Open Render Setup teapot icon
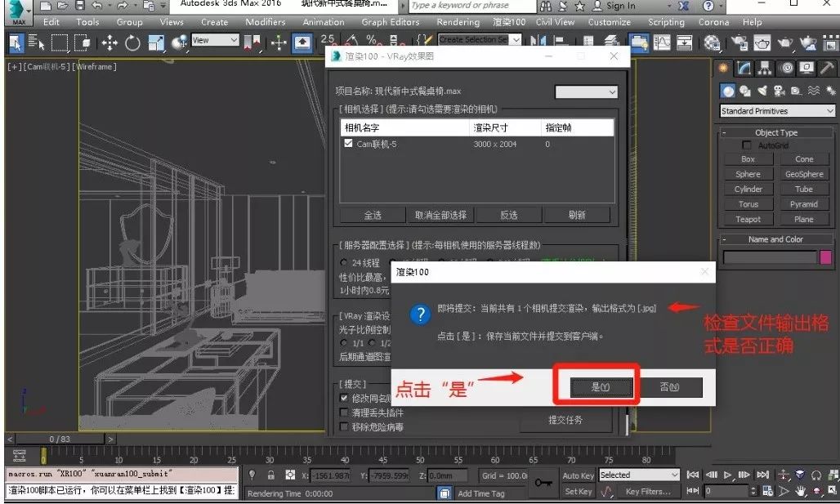Screen dimensions: 840x504 pyautogui.click(x=739, y=42)
